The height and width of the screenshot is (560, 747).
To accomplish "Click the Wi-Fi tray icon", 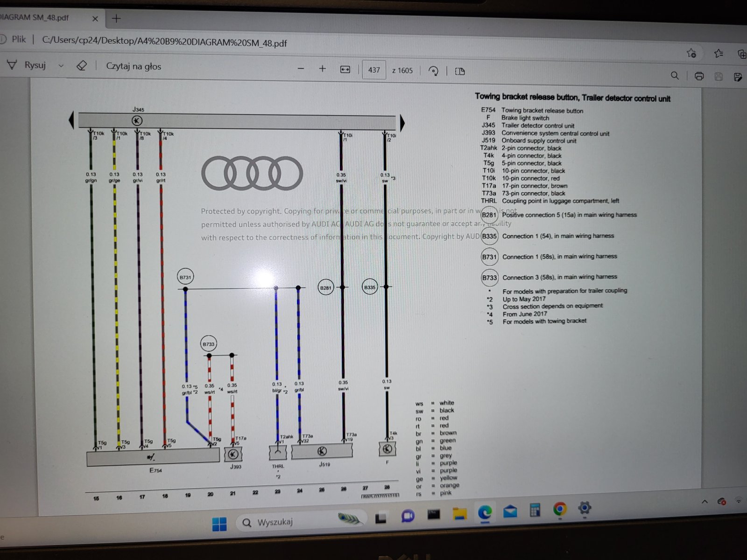I will coord(739,500).
